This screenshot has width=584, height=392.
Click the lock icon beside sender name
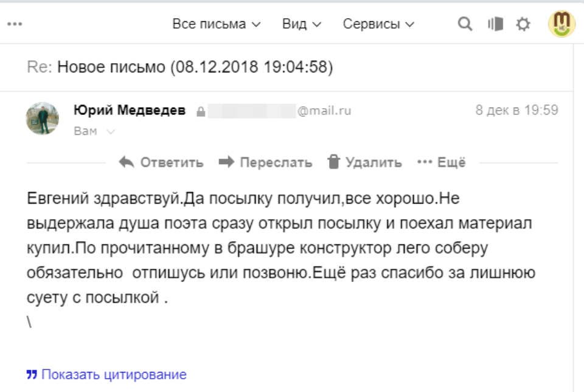click(x=200, y=112)
